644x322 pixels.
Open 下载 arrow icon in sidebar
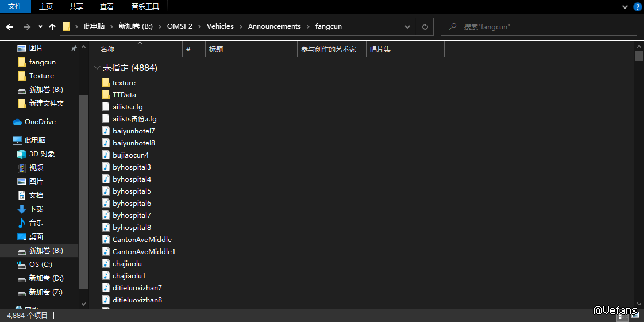pyautogui.click(x=22, y=209)
